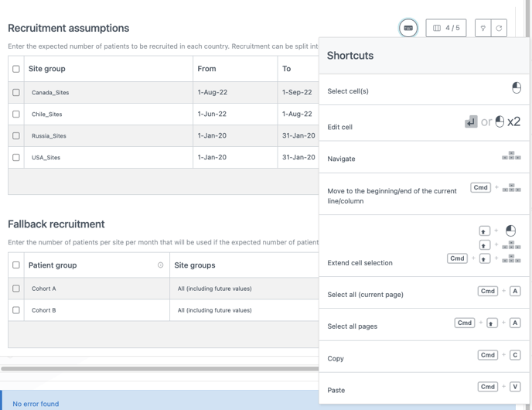Tick the Canada_Sites row checkbox

click(16, 92)
